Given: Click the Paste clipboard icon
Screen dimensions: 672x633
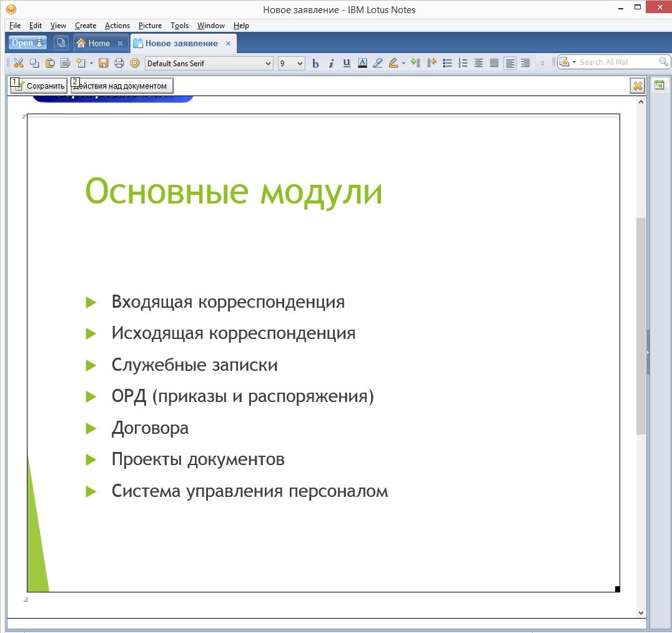Looking at the screenshot, I should (49, 63).
